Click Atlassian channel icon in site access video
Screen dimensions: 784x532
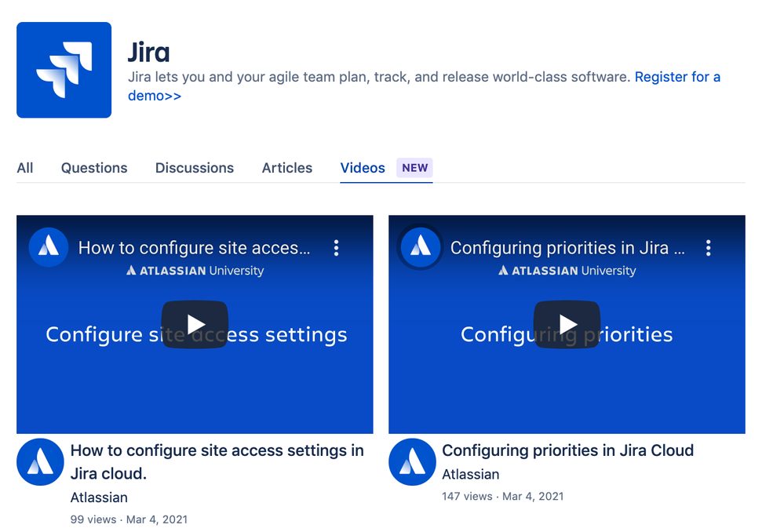click(49, 247)
